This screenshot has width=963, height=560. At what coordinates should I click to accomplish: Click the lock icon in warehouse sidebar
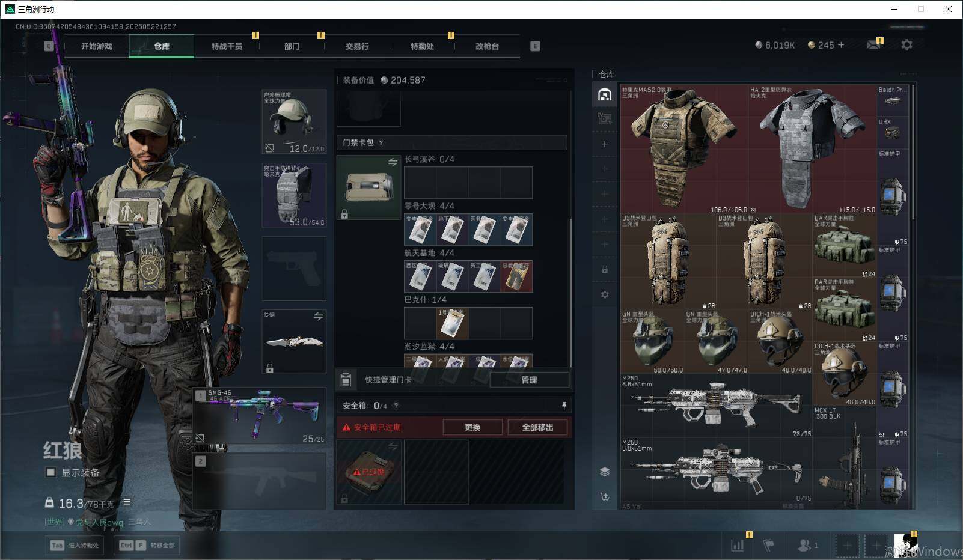coord(605,270)
